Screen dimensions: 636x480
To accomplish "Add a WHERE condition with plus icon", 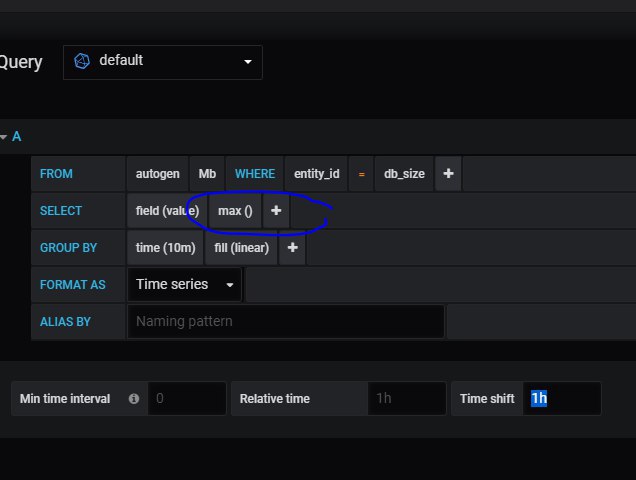I will coord(448,174).
